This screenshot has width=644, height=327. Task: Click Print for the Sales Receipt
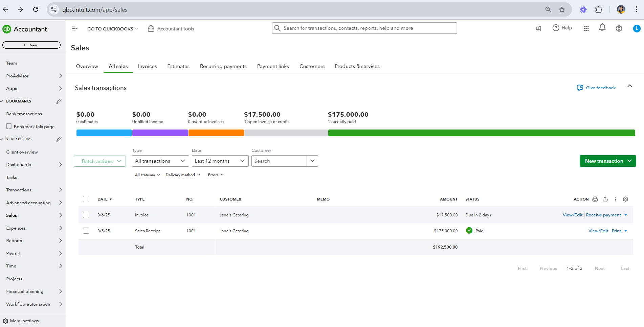click(616, 231)
